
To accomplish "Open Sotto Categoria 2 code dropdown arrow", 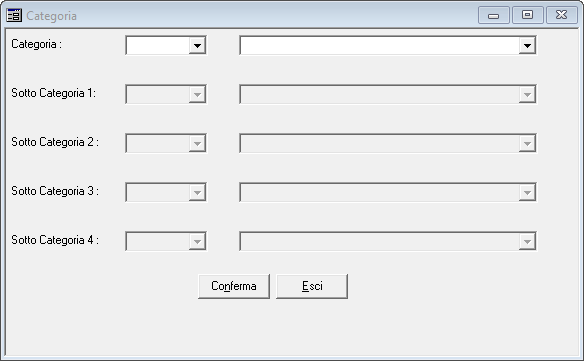I will click(x=197, y=143).
